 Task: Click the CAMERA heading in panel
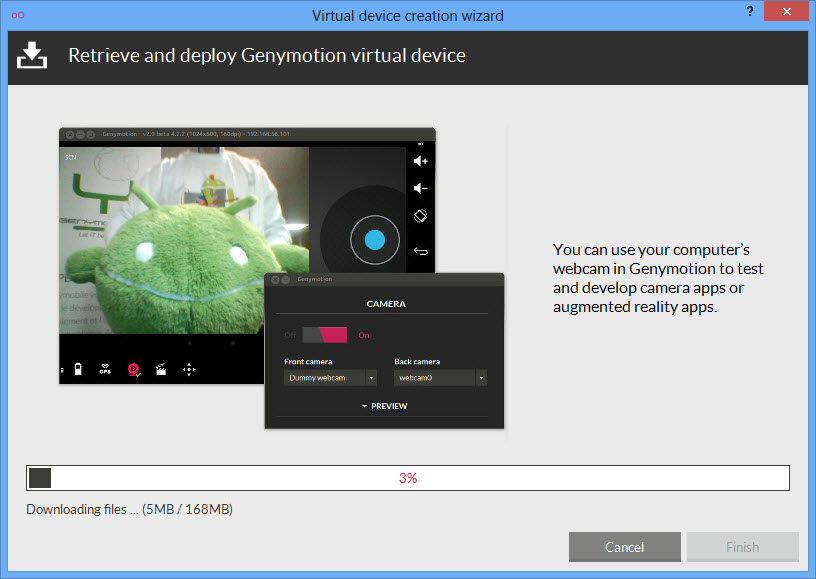click(x=386, y=304)
